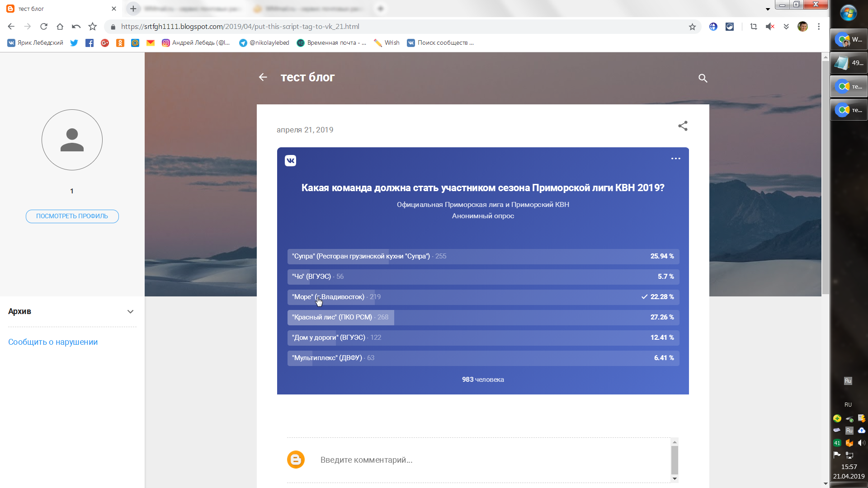Select the "Море" (г. Владивосток) poll option

(483, 297)
